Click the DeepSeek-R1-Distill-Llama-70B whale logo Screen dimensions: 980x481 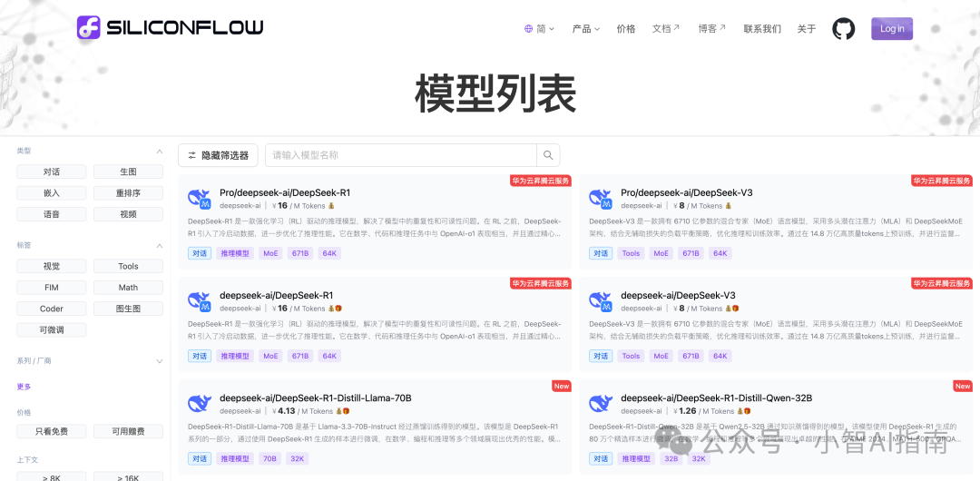click(200, 404)
